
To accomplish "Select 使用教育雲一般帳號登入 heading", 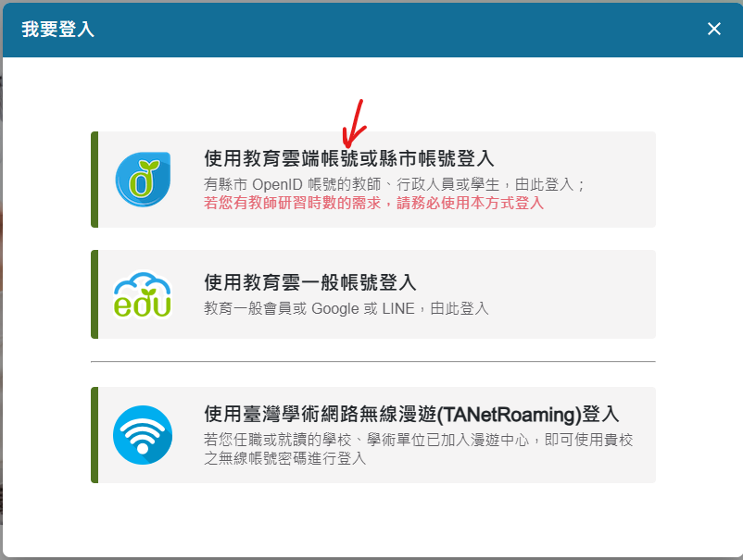I will [310, 282].
